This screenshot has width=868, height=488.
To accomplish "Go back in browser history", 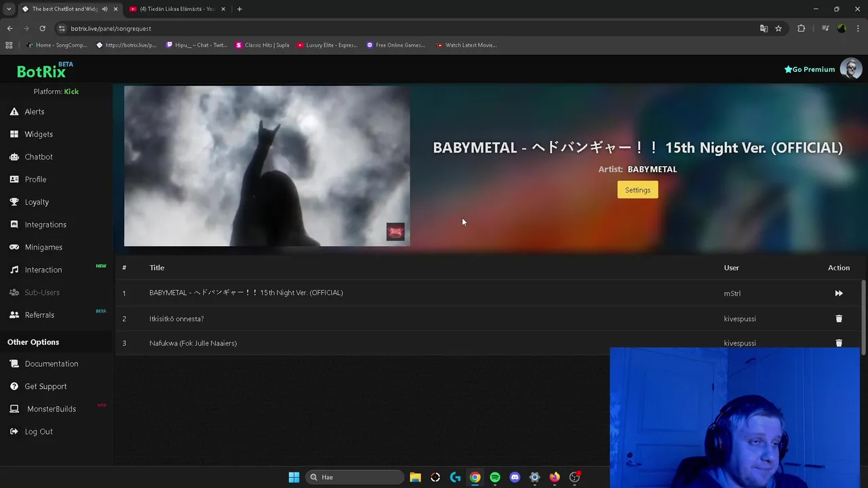I will [9, 28].
